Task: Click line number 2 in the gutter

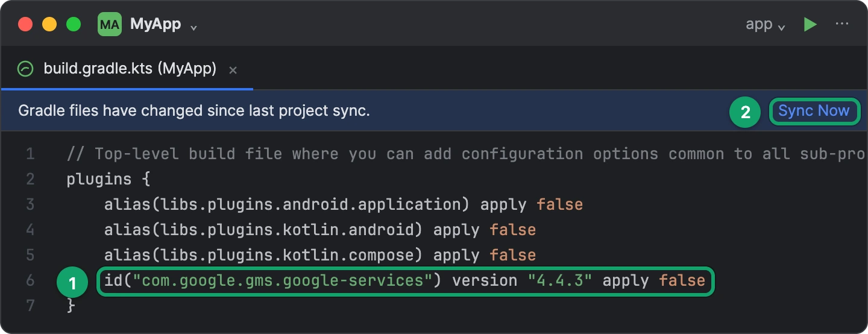Action: [30, 180]
